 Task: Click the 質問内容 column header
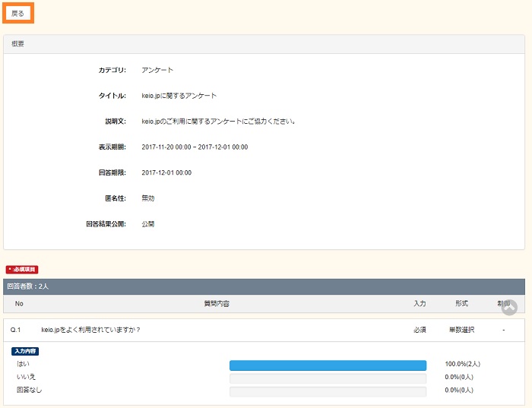click(217, 304)
